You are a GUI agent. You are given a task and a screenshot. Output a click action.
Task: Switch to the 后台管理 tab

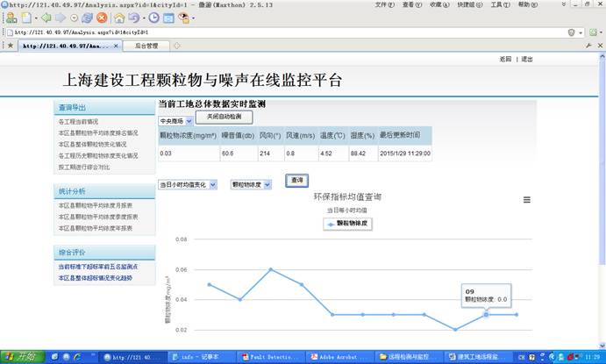(140, 45)
